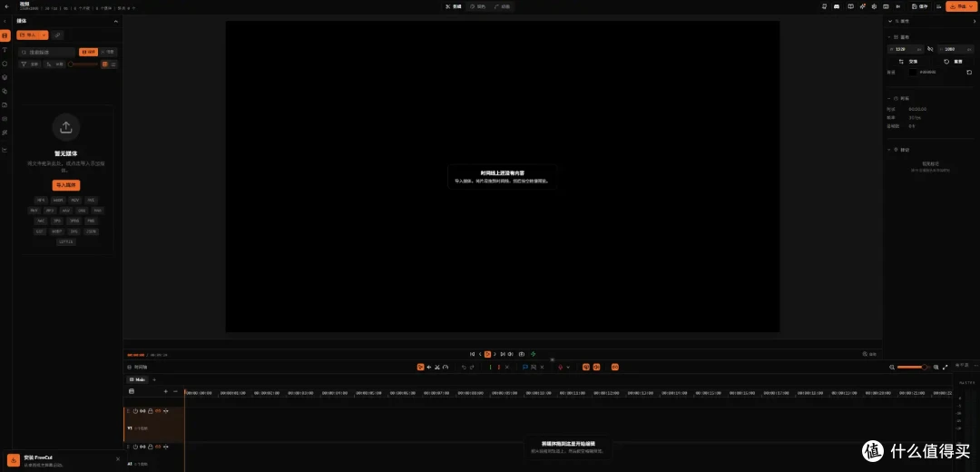Click the orange Import button in media panel
The width and height of the screenshot is (980, 472).
(x=29, y=35)
